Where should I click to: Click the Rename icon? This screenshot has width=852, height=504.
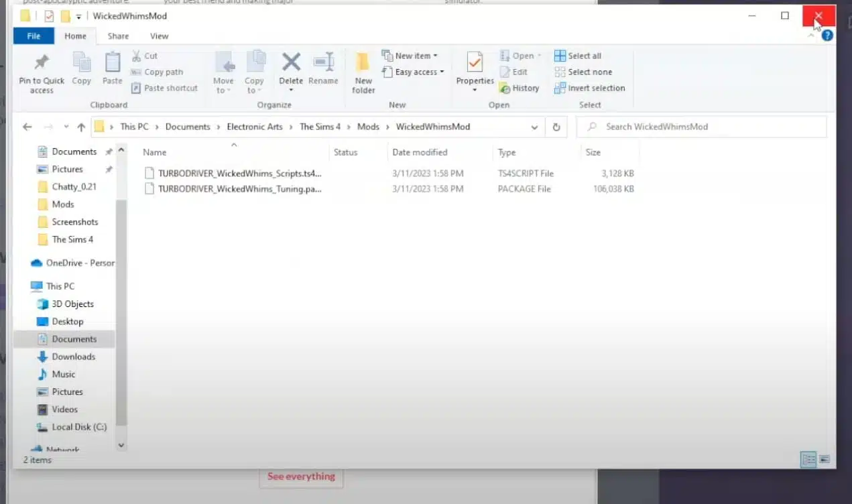324,62
